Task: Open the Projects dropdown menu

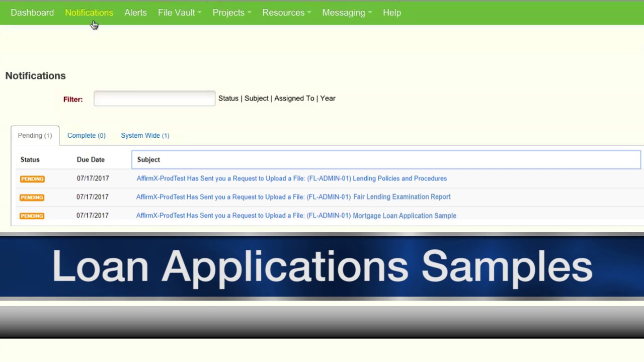Action: pyautogui.click(x=231, y=13)
